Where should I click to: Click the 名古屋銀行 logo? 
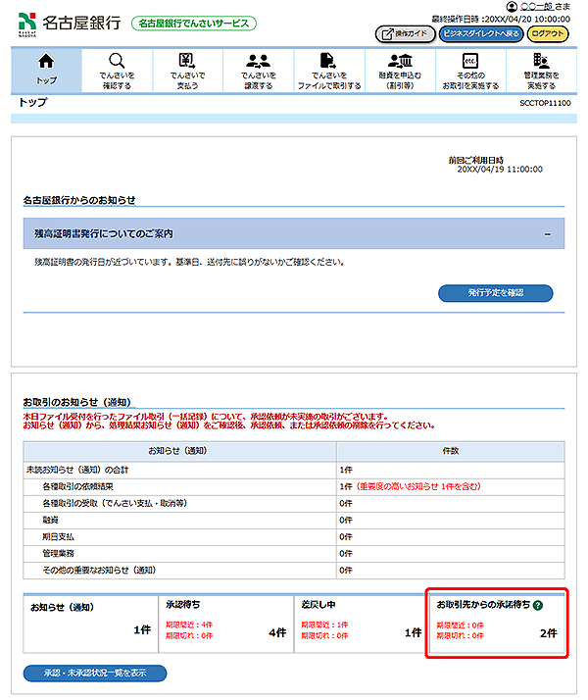67,22
